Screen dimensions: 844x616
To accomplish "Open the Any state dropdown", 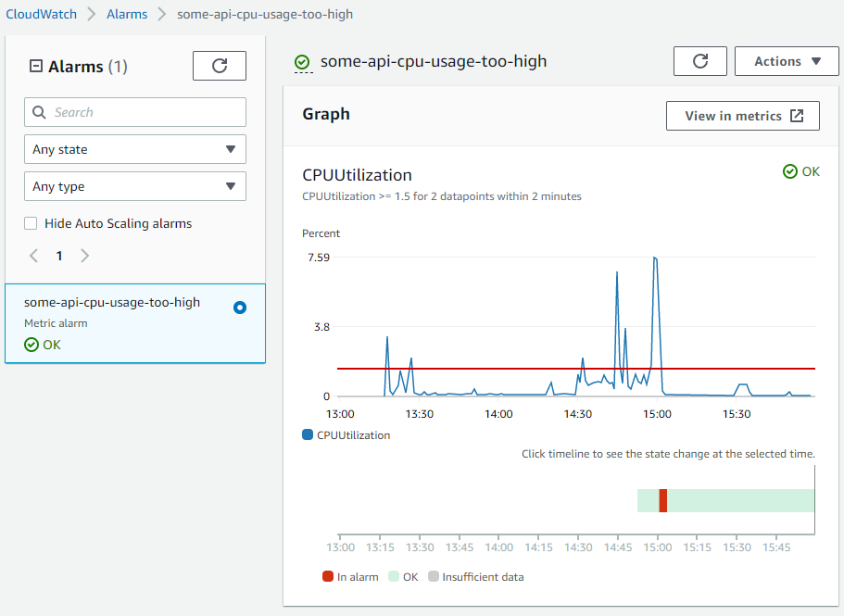I will point(134,148).
